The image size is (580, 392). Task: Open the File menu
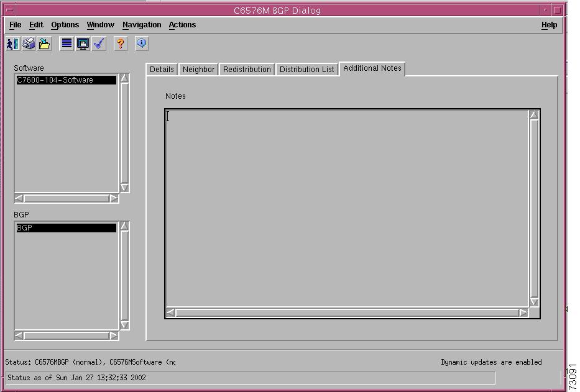(x=15, y=25)
